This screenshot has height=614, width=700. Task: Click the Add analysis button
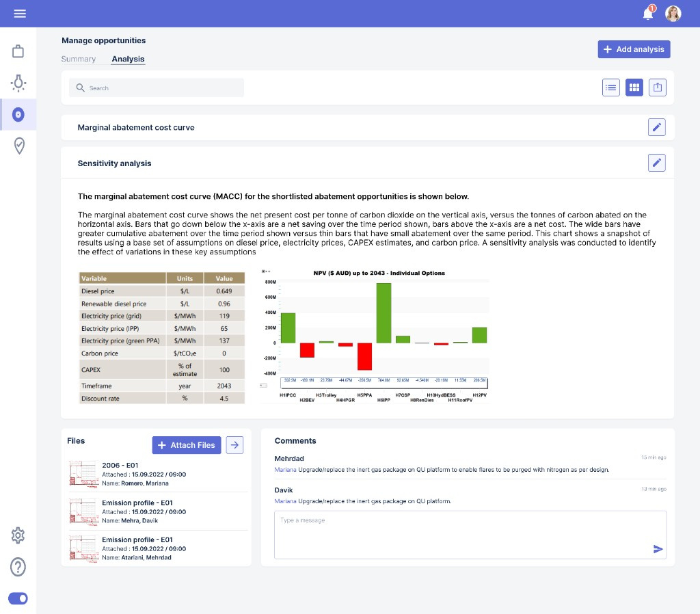tap(634, 49)
